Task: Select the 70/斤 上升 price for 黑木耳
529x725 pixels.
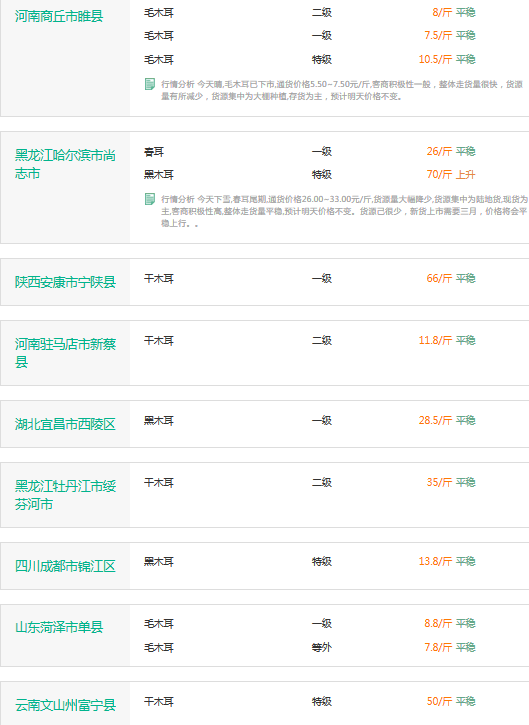Action: [450, 174]
